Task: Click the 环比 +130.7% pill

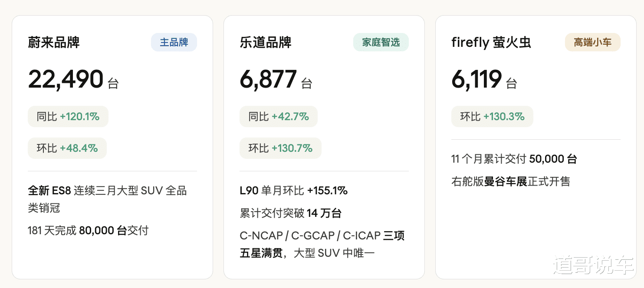Action: coord(280,148)
